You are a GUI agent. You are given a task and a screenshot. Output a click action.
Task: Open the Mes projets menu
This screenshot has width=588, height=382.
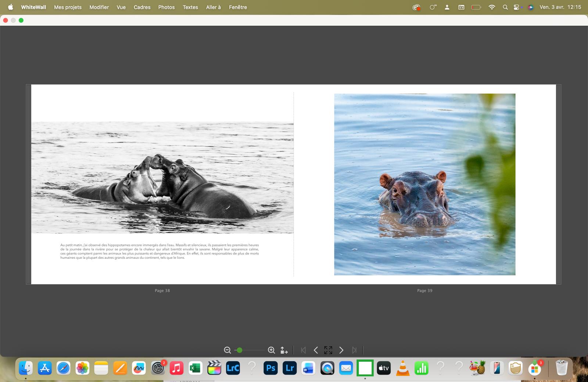click(x=68, y=7)
